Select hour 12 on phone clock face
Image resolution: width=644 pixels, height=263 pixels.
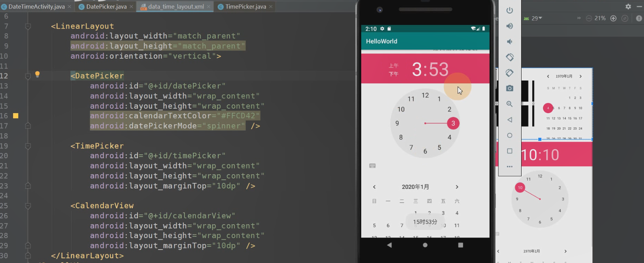[425, 95]
